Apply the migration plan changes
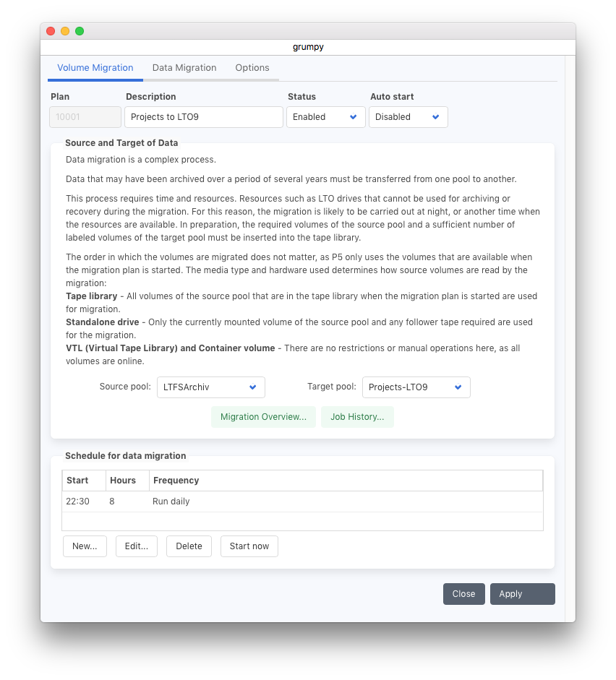This screenshot has width=616, height=680. pyautogui.click(x=522, y=594)
